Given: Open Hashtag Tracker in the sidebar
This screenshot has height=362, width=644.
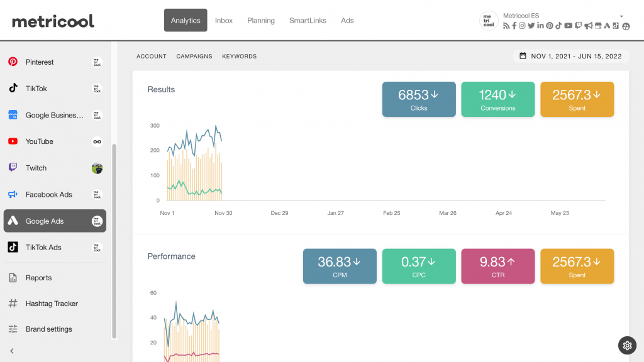Looking at the screenshot, I should pos(55,304).
